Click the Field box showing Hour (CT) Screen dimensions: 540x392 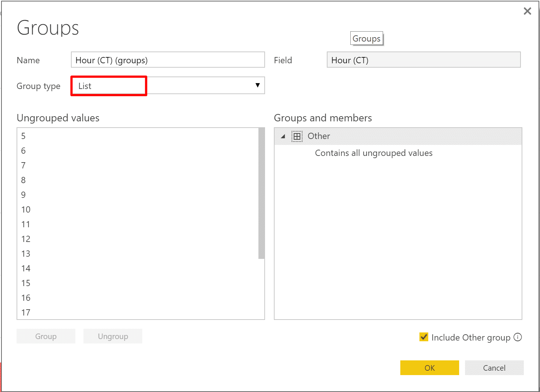click(x=424, y=60)
